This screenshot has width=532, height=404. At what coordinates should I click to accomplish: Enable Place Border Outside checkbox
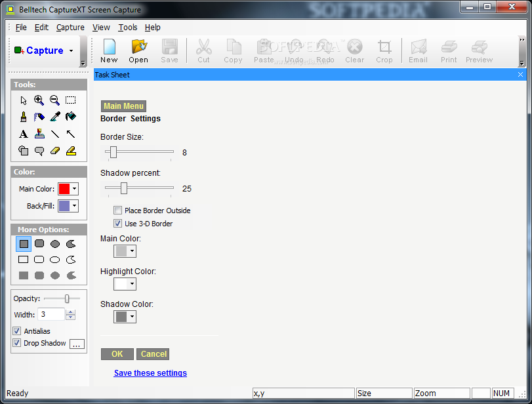click(117, 211)
